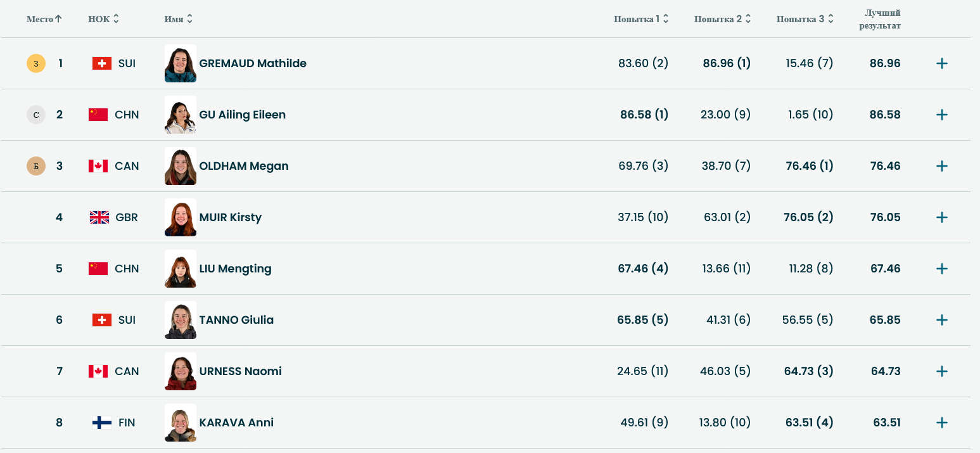Open plus expander for Muir Kirsty
980x453 pixels.
(941, 217)
